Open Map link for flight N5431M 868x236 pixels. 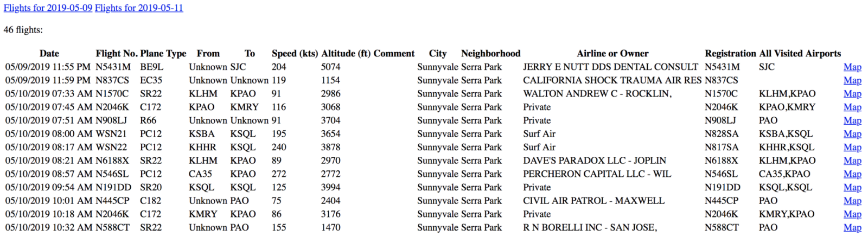click(x=852, y=67)
